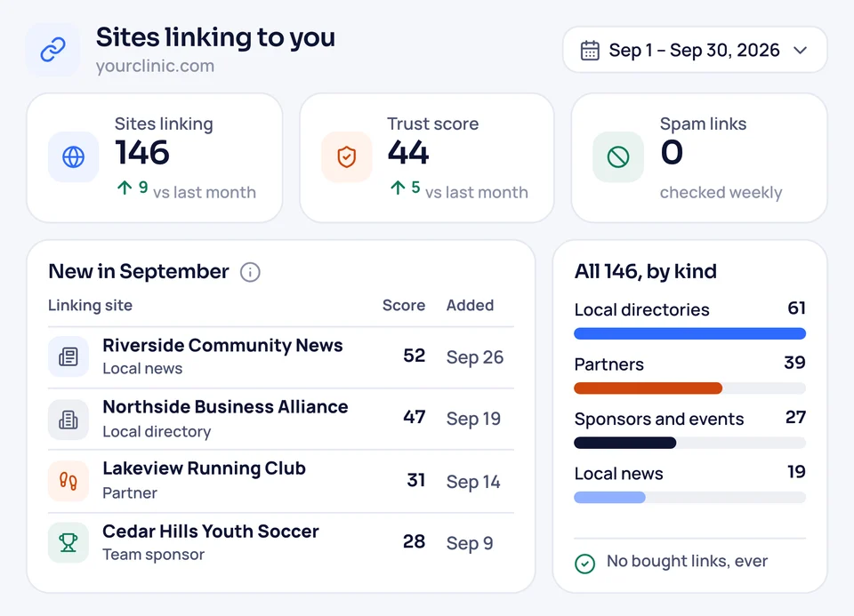Click the New in September heading
This screenshot has height=616, width=854.
coord(139,271)
